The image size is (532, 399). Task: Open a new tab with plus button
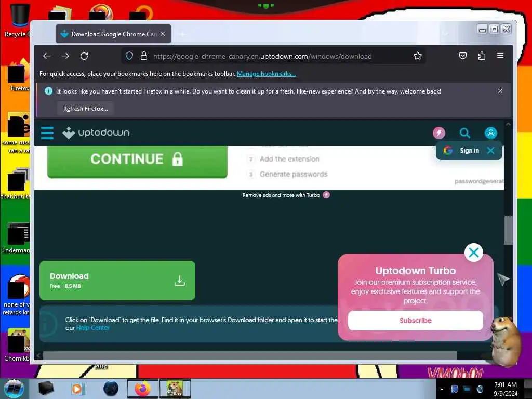(x=182, y=34)
